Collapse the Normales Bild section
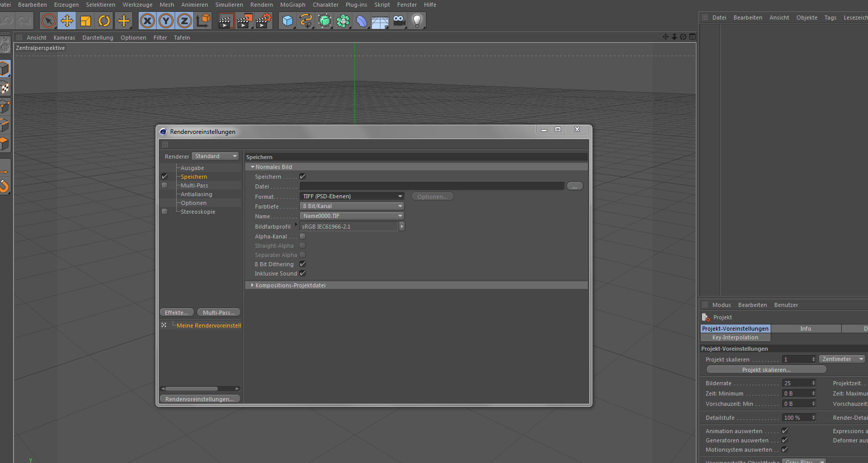The height and width of the screenshot is (463, 868). [252, 167]
